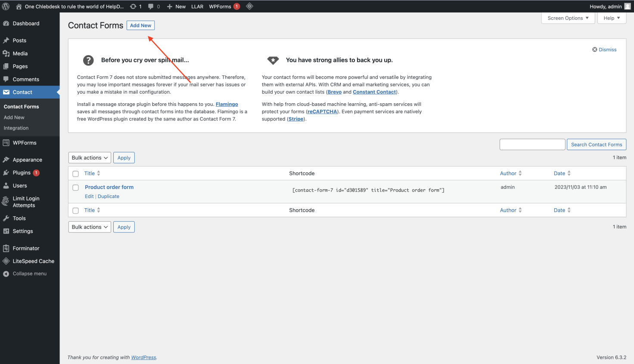The width and height of the screenshot is (634, 364).
Task: Open the reCAPTCHA link
Action: (322, 111)
